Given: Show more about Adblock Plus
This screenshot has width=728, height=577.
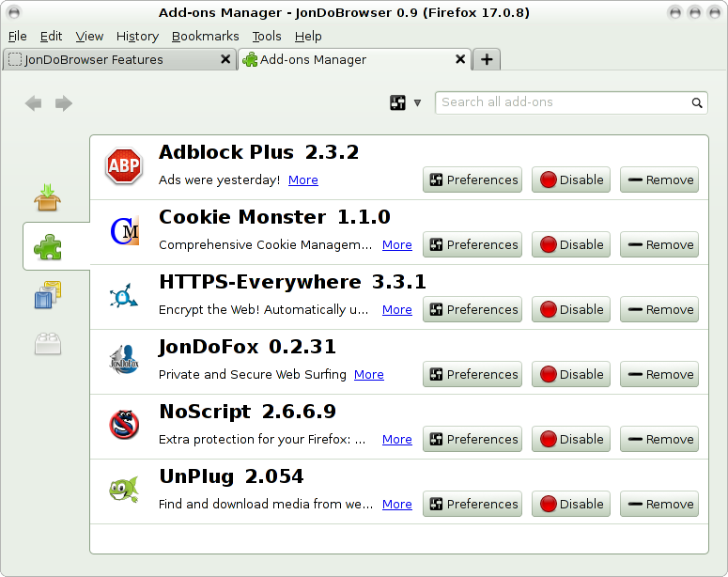Looking at the screenshot, I should click(303, 179).
